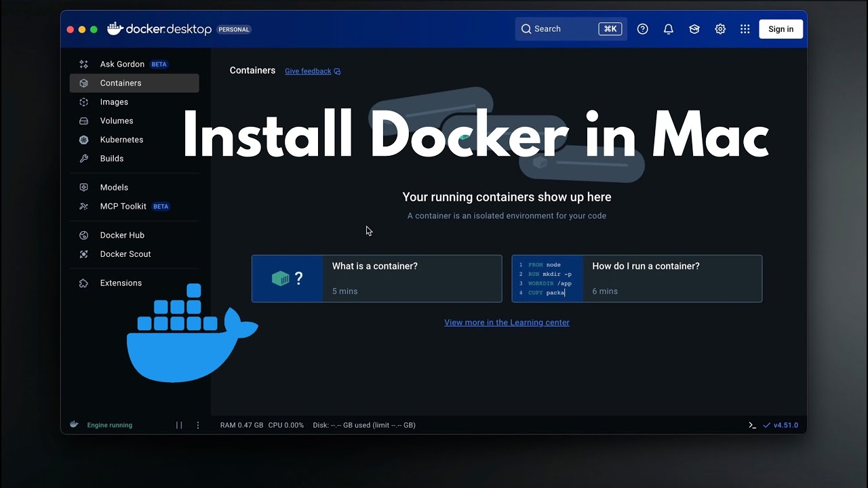Screen dimensions: 868x488
Task: Click the BETA badge next to MCP Toolkit
Action: point(161,207)
